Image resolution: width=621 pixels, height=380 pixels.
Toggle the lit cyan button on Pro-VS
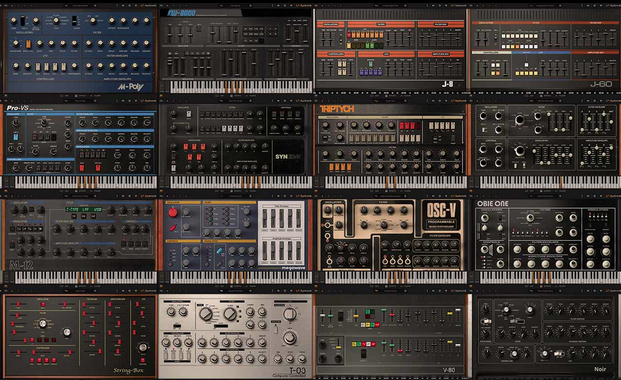[x=16, y=137]
